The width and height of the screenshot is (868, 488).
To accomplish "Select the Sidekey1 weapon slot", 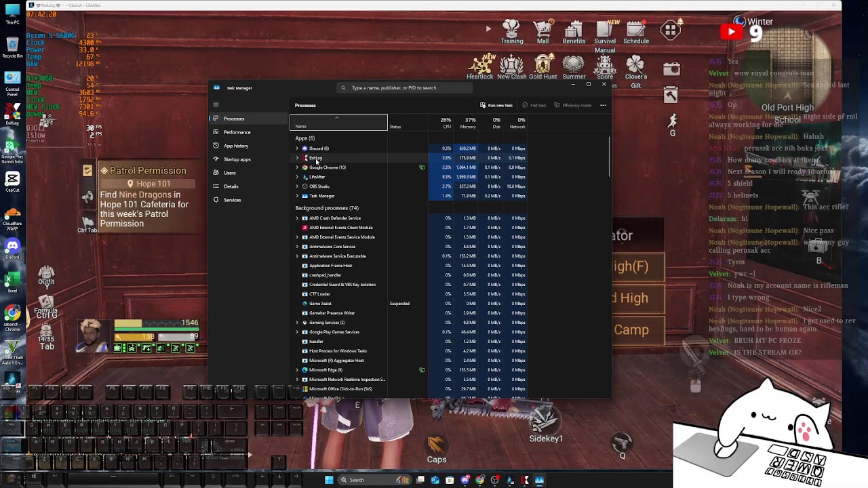I will coord(545,426).
